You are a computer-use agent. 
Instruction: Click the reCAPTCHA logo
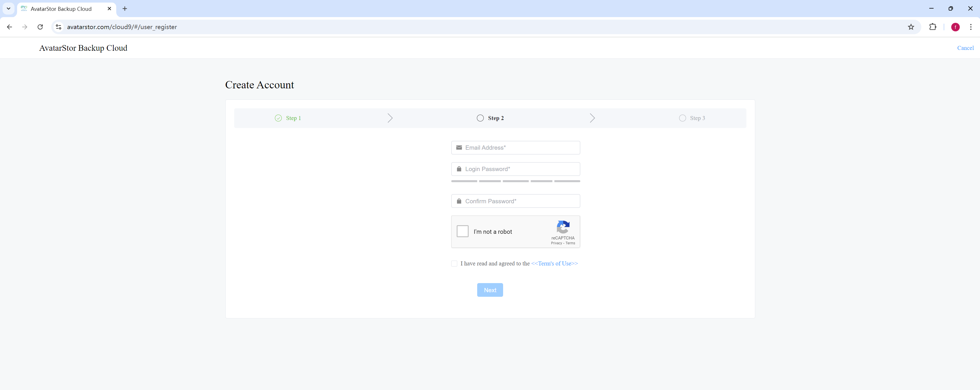(563, 227)
